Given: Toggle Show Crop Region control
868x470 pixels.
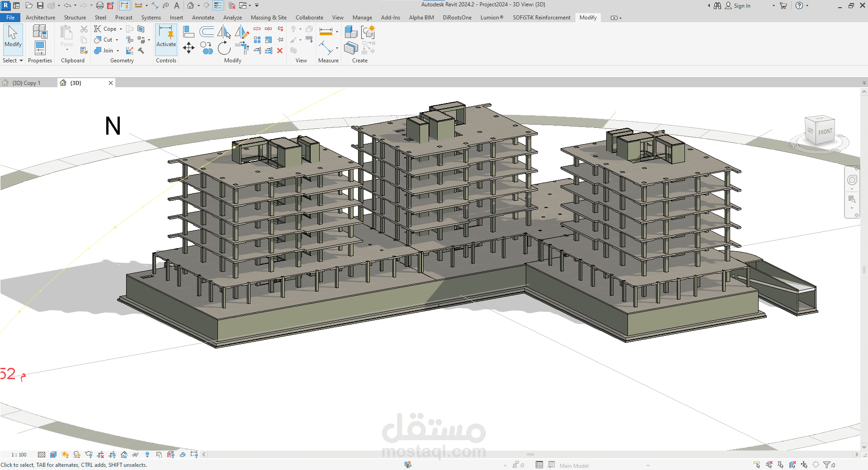Looking at the screenshot, I should coord(112,455).
